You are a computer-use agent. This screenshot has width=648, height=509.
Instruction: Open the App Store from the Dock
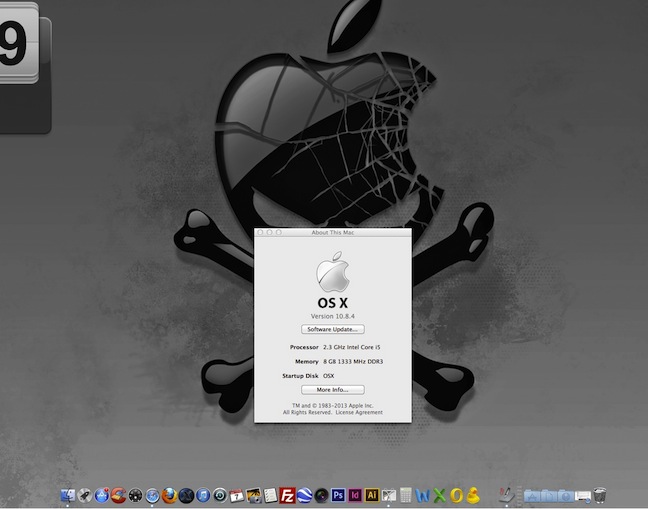click(102, 495)
